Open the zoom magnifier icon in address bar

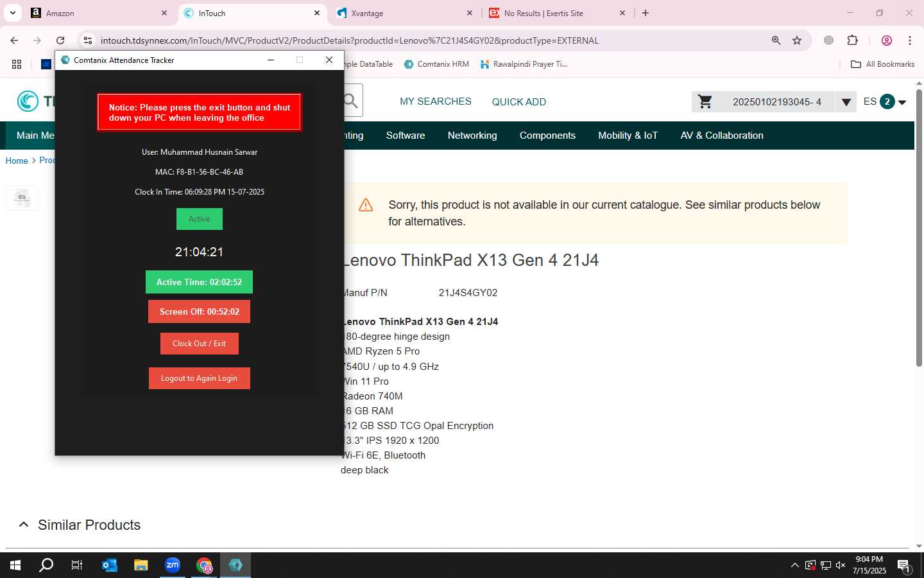click(x=776, y=40)
